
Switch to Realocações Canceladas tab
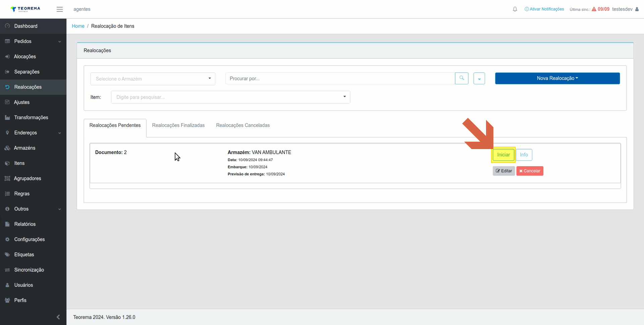pyautogui.click(x=243, y=125)
